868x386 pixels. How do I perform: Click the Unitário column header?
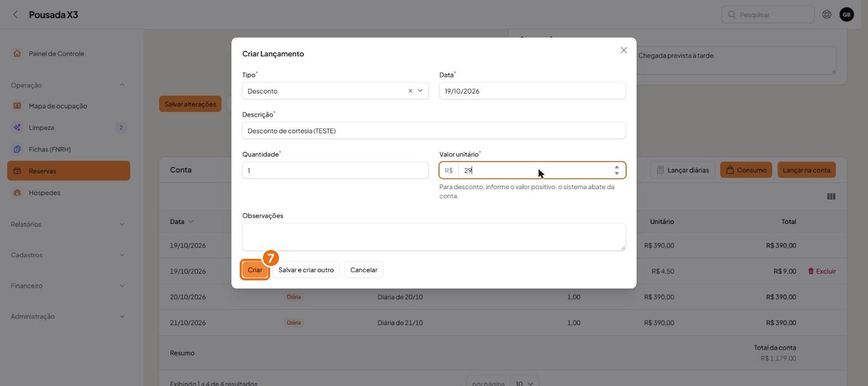(x=662, y=222)
